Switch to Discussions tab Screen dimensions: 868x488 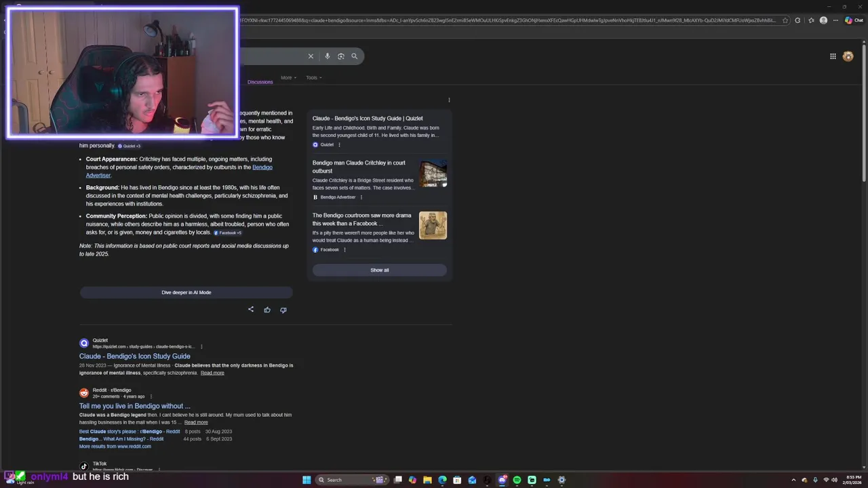260,82
